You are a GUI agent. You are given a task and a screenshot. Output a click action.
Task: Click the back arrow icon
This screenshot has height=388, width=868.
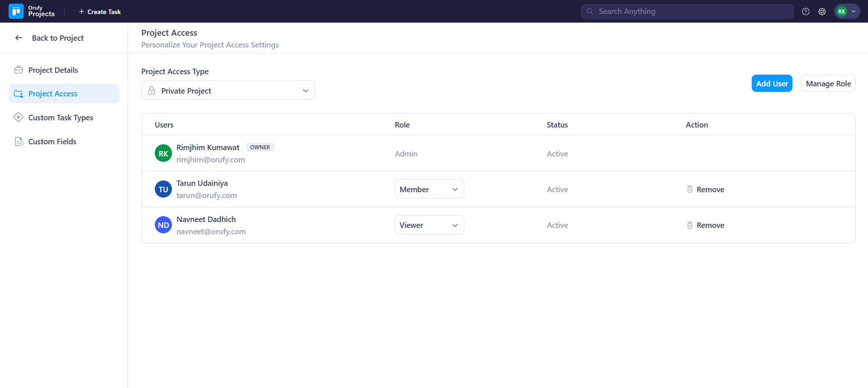(19, 38)
